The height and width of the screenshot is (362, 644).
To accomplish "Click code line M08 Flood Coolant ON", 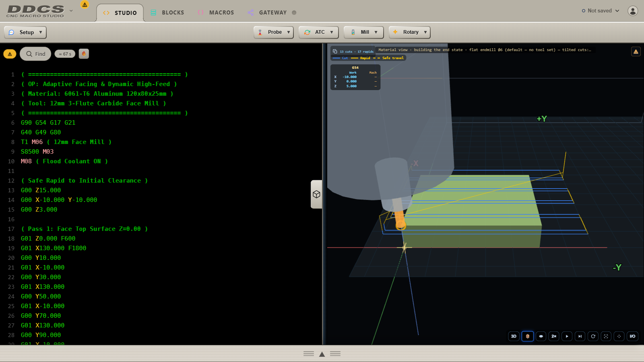I will (x=64, y=161).
